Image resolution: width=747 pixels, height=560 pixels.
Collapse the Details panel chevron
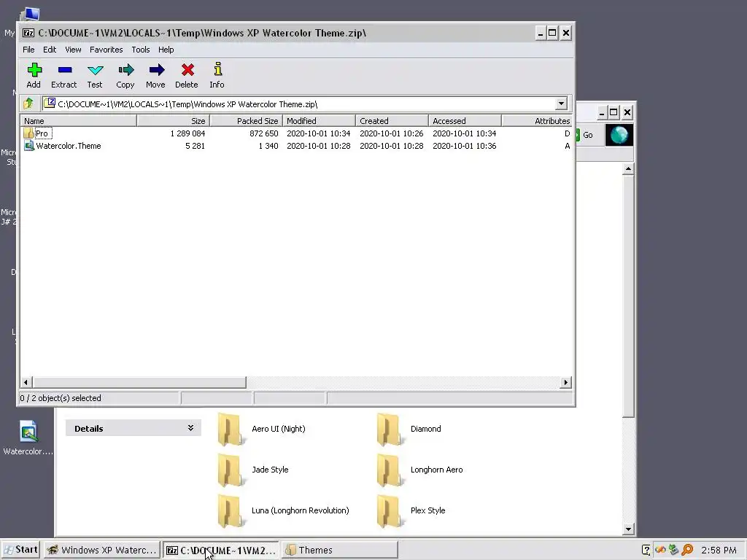(x=190, y=428)
